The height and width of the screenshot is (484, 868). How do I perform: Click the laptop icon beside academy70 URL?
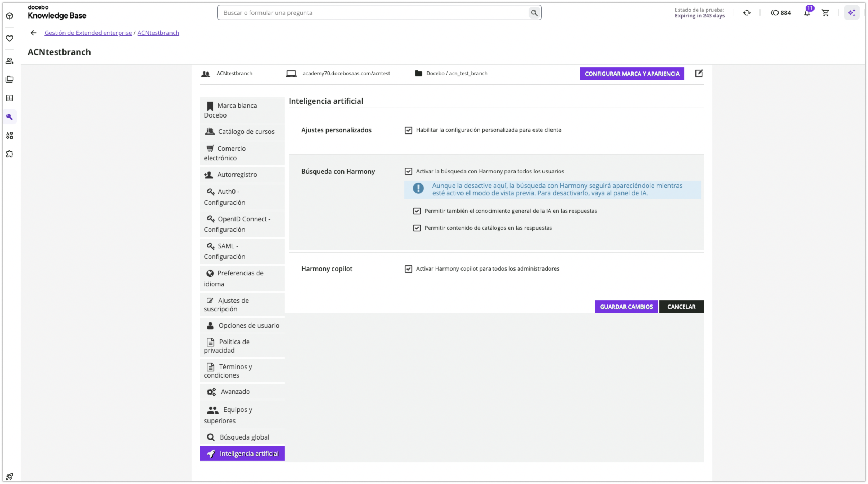point(291,74)
